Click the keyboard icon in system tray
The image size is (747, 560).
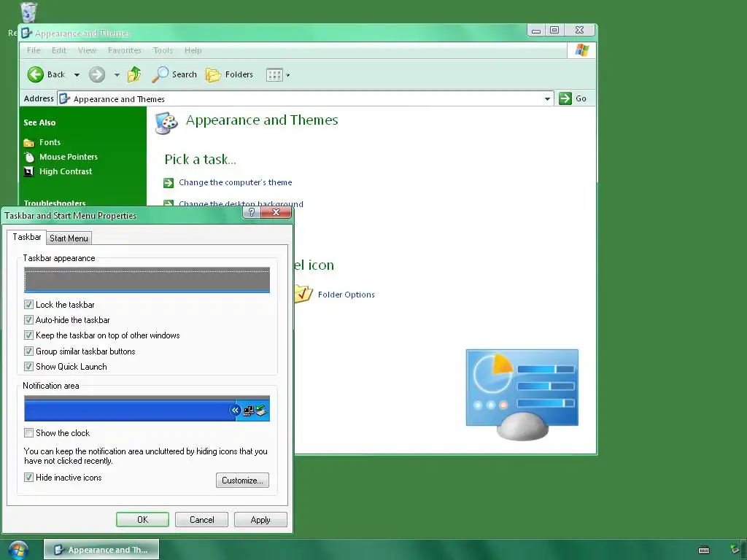[704, 550]
